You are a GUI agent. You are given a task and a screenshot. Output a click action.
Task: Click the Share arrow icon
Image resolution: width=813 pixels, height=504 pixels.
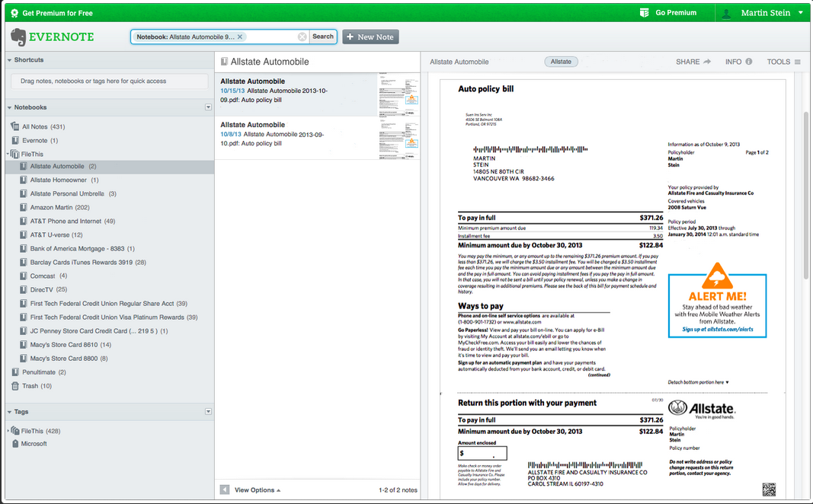click(x=707, y=62)
